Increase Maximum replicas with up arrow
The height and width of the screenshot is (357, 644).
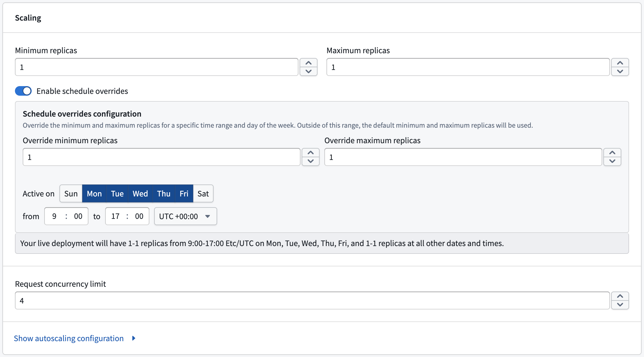[x=620, y=63]
